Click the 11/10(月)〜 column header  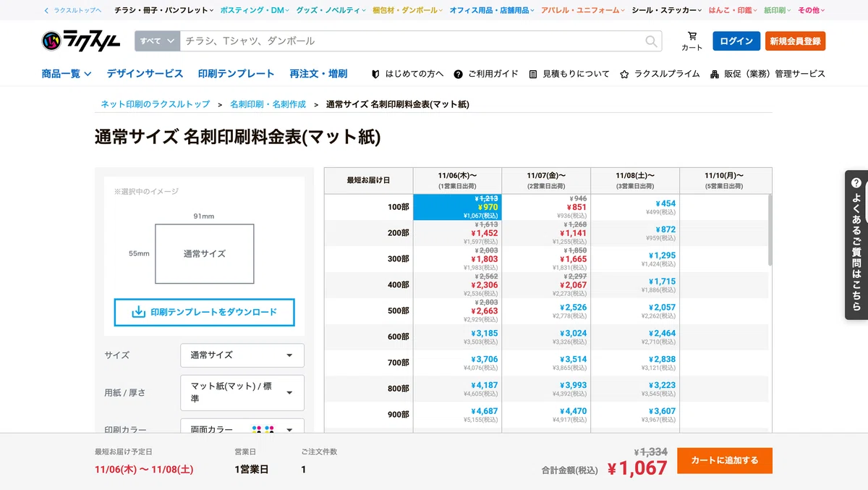[x=724, y=180]
